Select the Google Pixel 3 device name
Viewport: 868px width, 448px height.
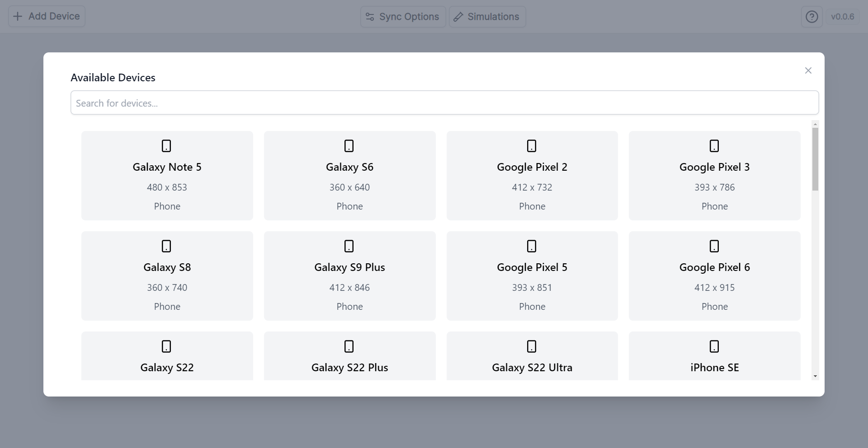715,167
